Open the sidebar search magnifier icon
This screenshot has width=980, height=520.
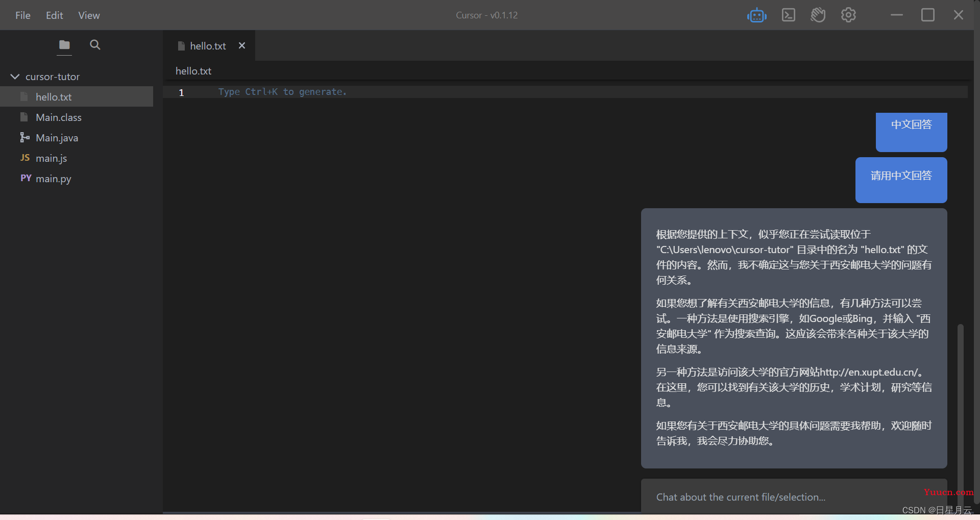(95, 45)
